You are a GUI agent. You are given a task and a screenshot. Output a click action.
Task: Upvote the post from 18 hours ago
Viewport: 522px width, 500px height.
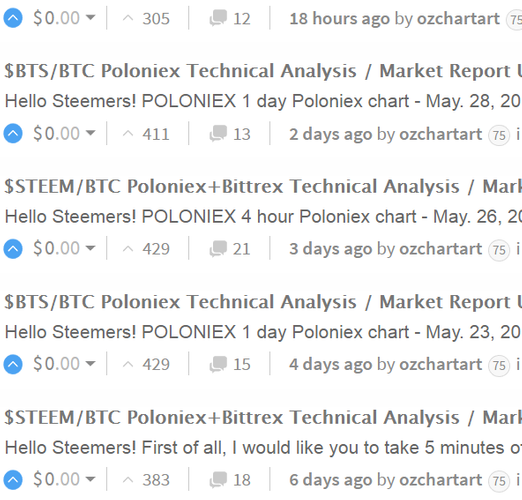13,18
